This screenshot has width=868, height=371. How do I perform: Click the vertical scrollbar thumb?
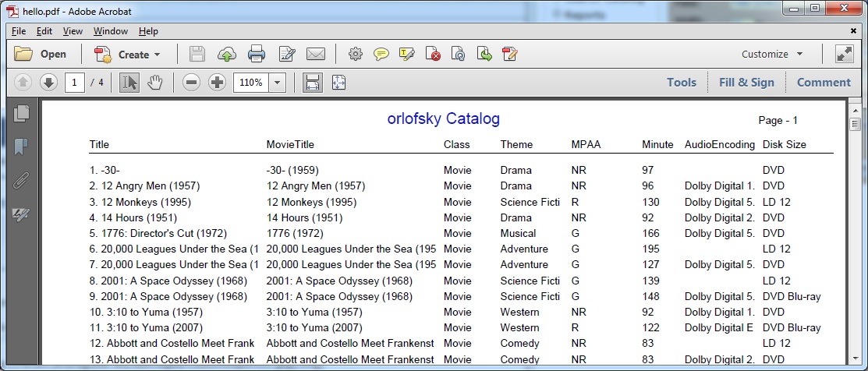coord(856,123)
